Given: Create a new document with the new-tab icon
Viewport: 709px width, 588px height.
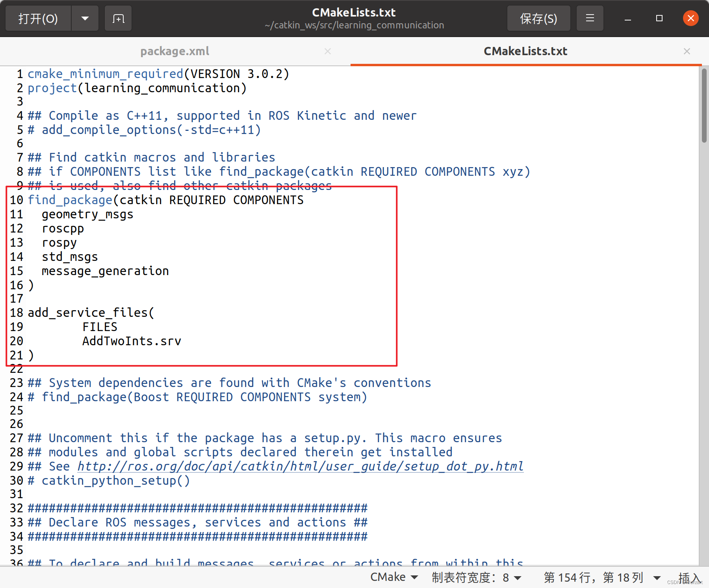Looking at the screenshot, I should (118, 19).
